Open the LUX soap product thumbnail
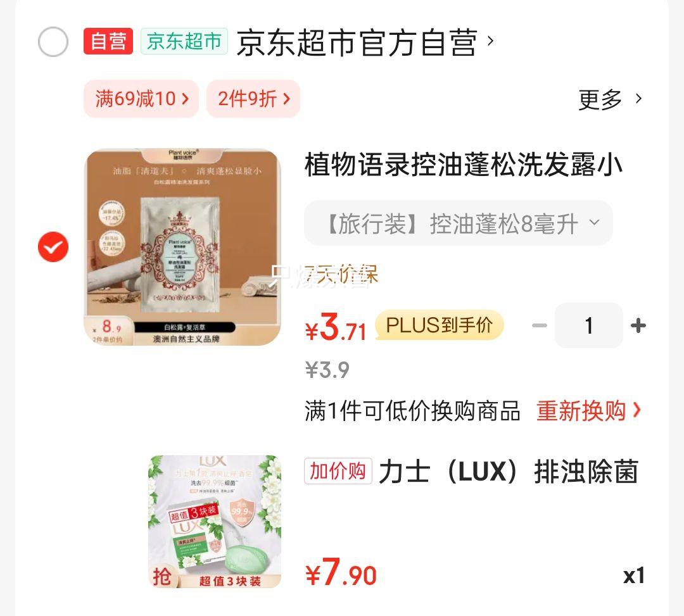Screen dimensions: 684x616 click(x=215, y=522)
